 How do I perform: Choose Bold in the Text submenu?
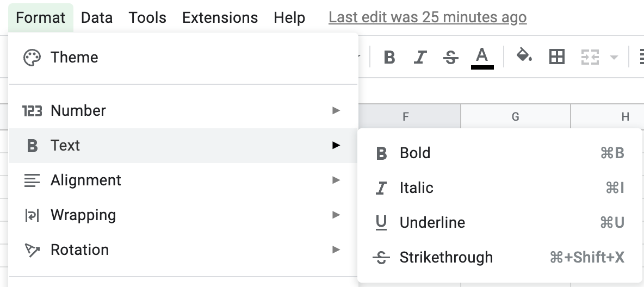tap(499, 153)
